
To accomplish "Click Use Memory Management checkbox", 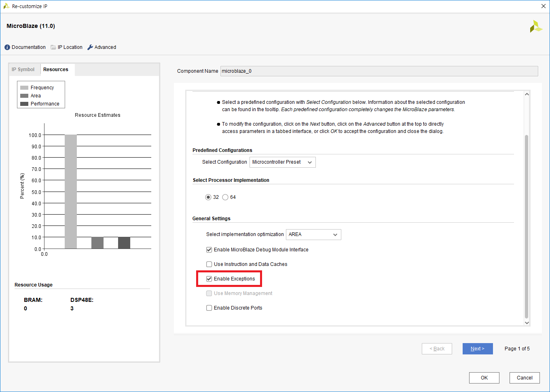I will [209, 293].
